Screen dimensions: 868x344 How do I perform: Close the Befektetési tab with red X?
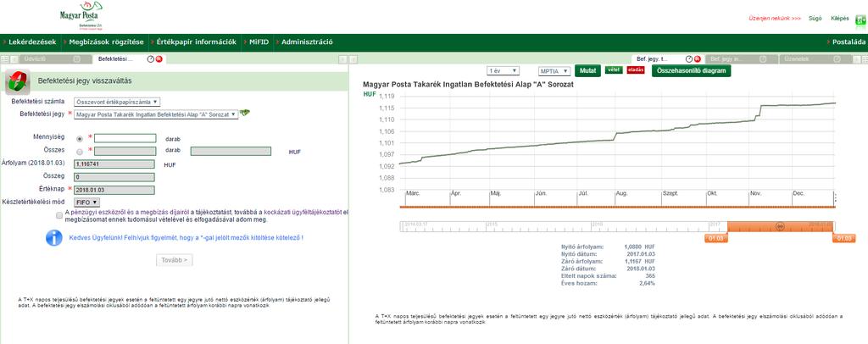[x=159, y=59]
